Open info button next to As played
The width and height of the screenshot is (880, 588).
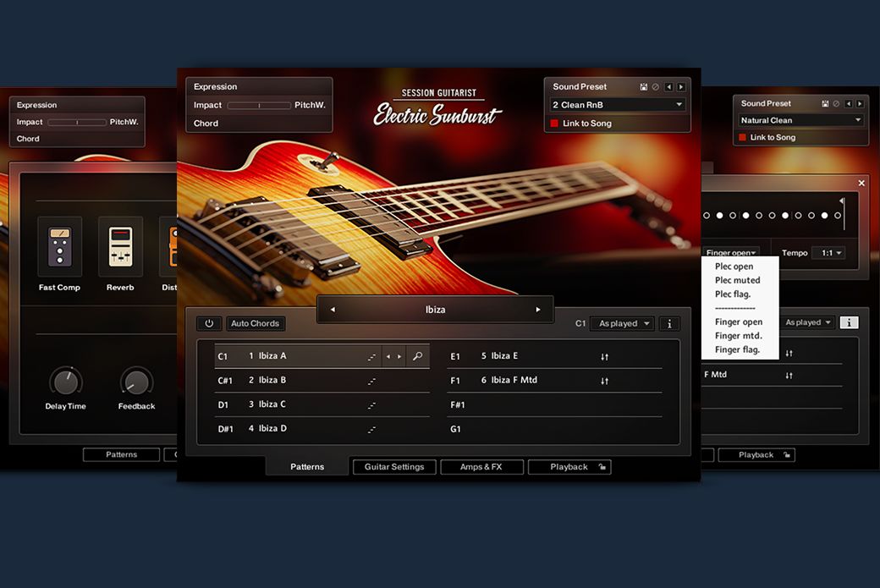pos(669,323)
